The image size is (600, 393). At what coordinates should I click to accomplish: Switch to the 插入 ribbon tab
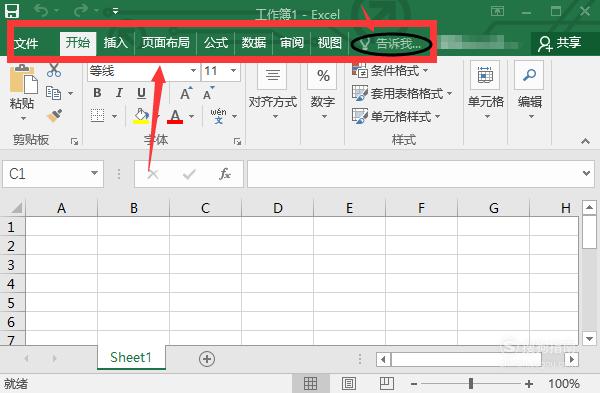click(x=115, y=42)
